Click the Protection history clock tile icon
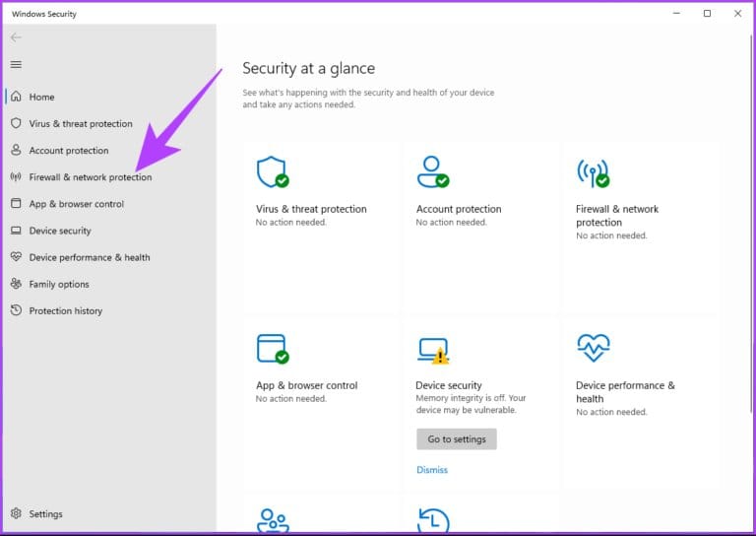Screen dimensions: 756x536 click(432, 519)
